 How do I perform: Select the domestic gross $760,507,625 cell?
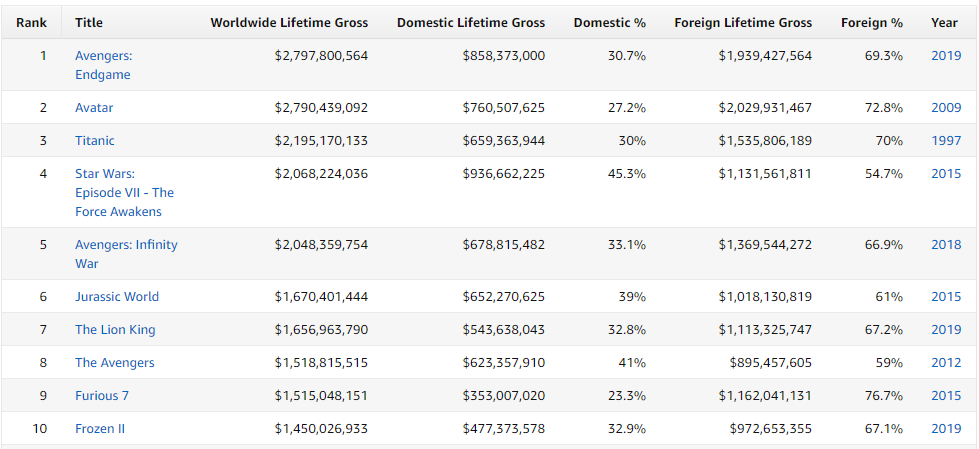(504, 107)
